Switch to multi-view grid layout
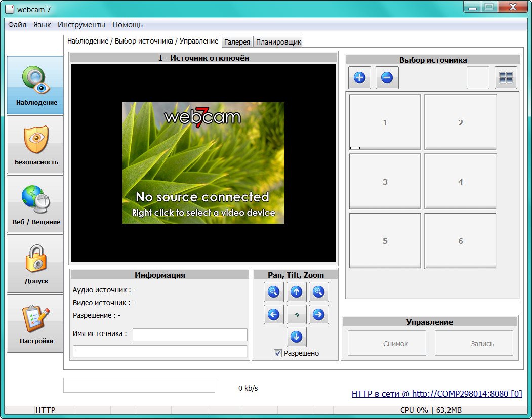This screenshot has height=419, width=532. click(506, 78)
